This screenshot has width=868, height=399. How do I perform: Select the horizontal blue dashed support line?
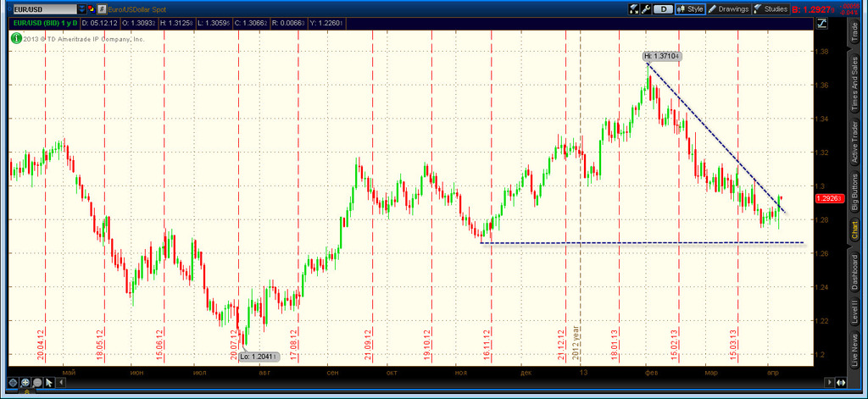point(643,243)
